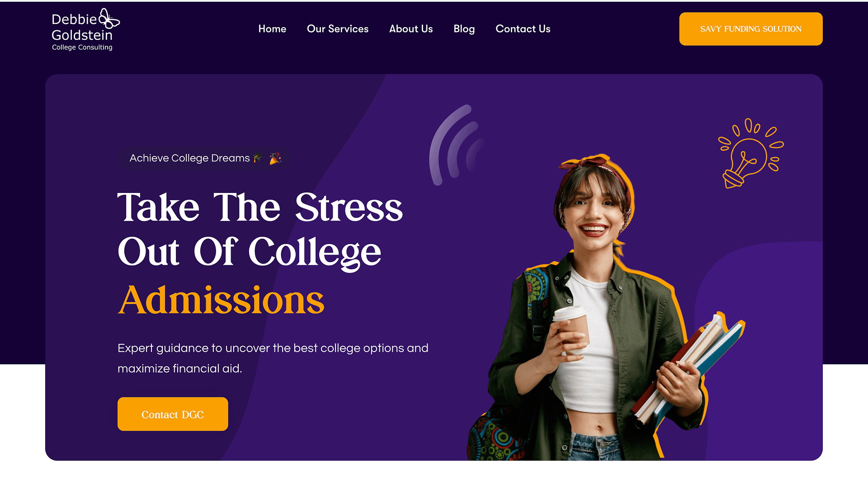Open the Blog page link
Image resolution: width=868 pixels, height=499 pixels.
tap(464, 29)
